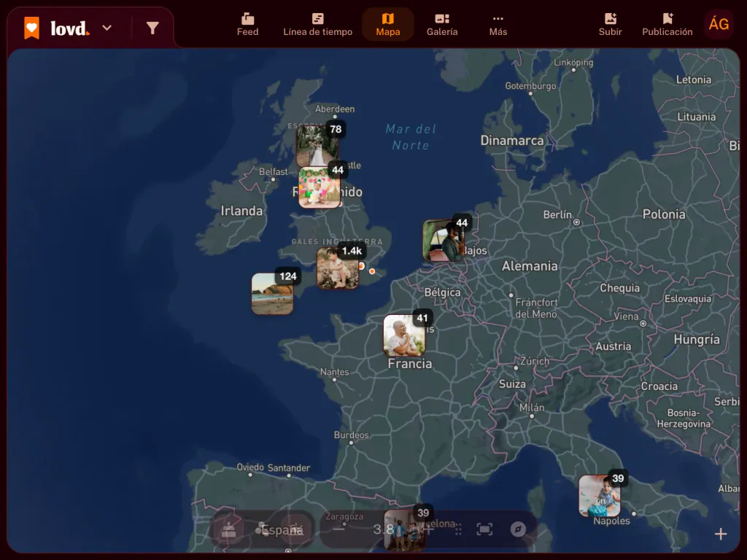The width and height of the screenshot is (747, 560).
Task: Open the Más menu
Action: pyautogui.click(x=498, y=25)
